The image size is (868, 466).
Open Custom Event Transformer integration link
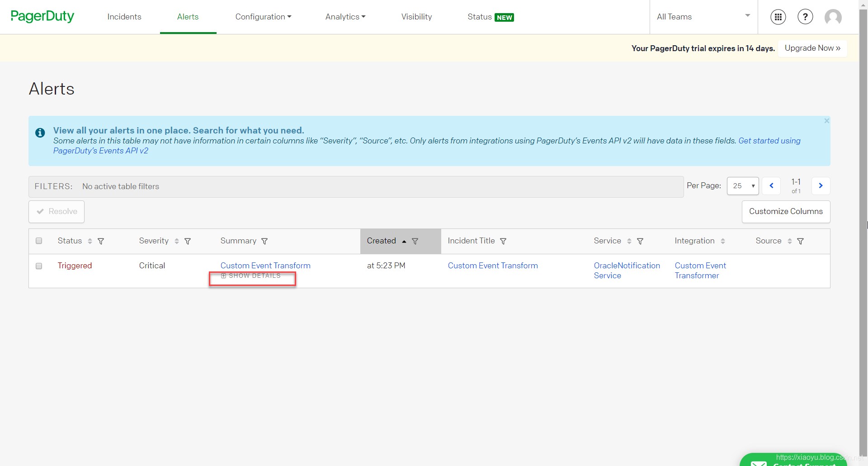click(700, 271)
